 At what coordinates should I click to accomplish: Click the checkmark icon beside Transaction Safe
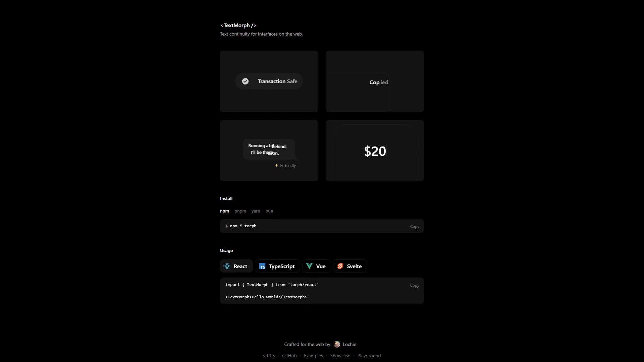245,81
